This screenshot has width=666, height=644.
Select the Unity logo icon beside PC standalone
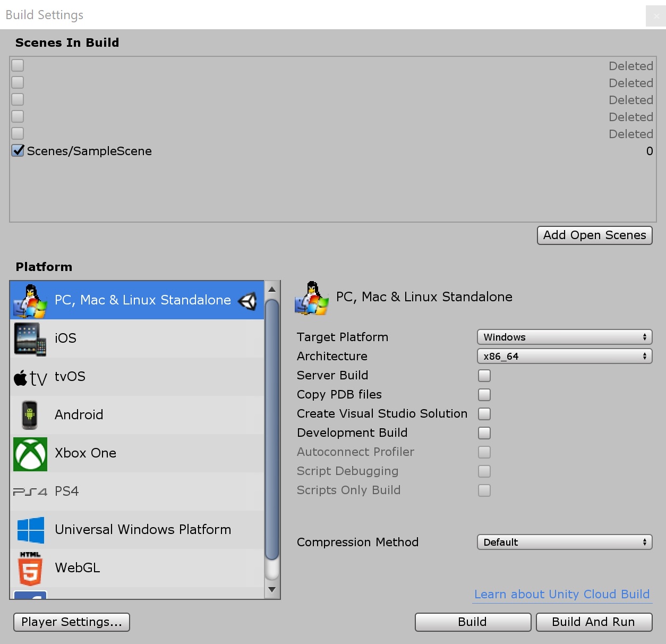[x=247, y=300]
